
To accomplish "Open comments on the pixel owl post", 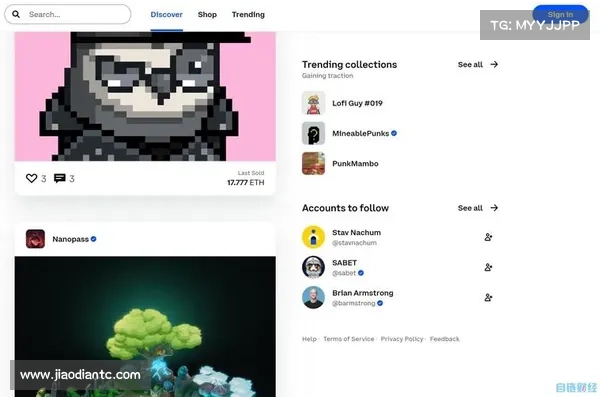I will point(60,178).
